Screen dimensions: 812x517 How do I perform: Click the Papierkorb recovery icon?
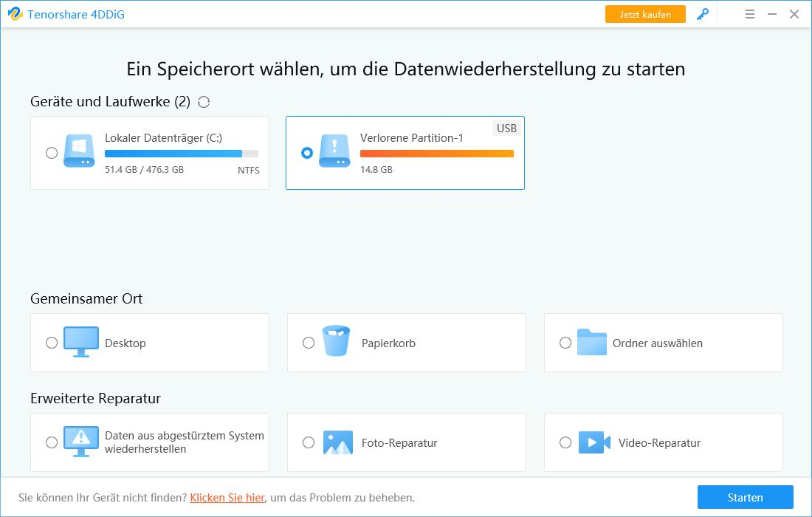pyautogui.click(x=336, y=342)
